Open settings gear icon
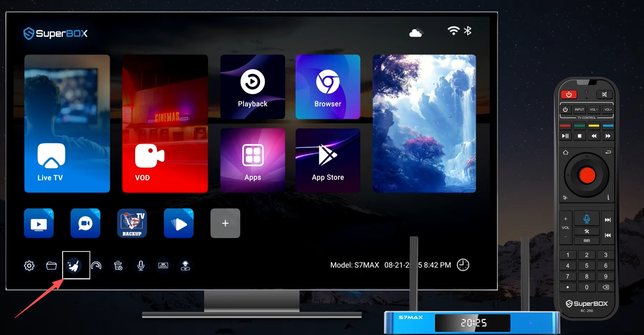The width and height of the screenshot is (644, 335). (29, 265)
